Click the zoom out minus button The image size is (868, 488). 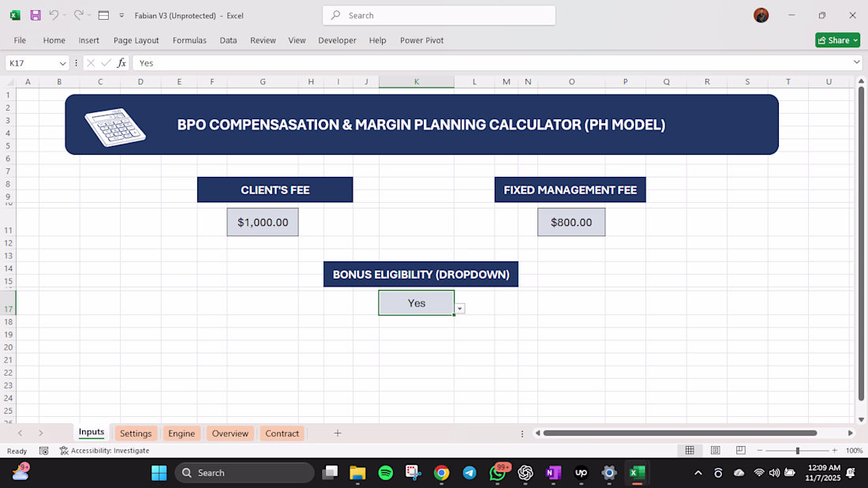(x=759, y=450)
